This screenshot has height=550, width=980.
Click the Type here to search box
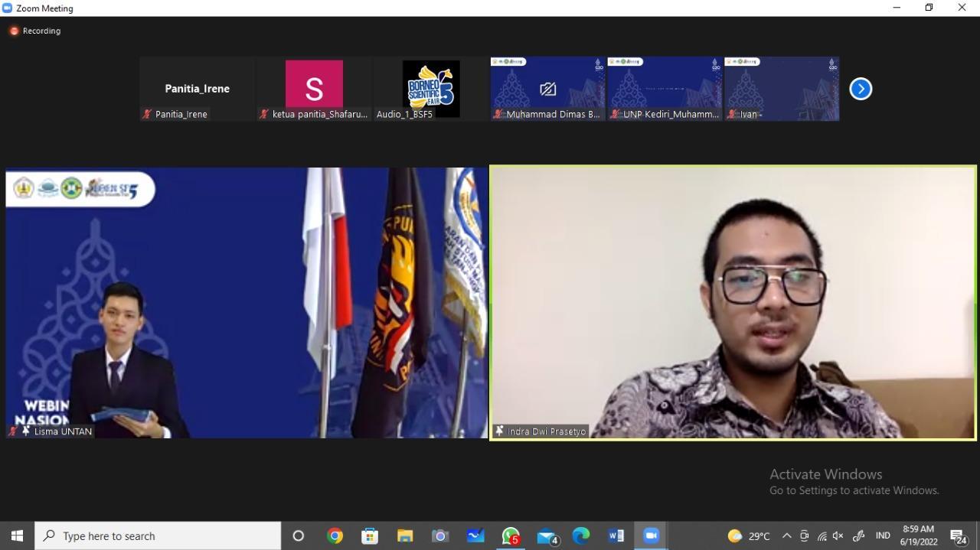pos(159,535)
